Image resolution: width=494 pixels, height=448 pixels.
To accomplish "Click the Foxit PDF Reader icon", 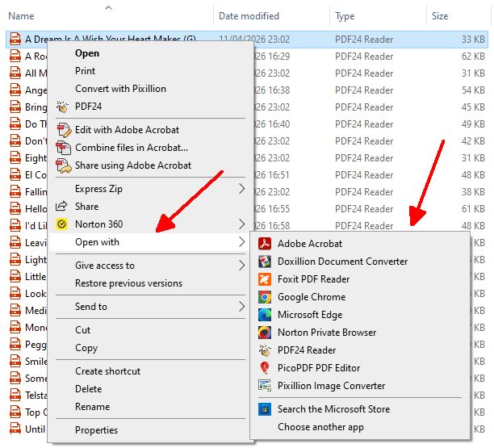I will 264,279.
